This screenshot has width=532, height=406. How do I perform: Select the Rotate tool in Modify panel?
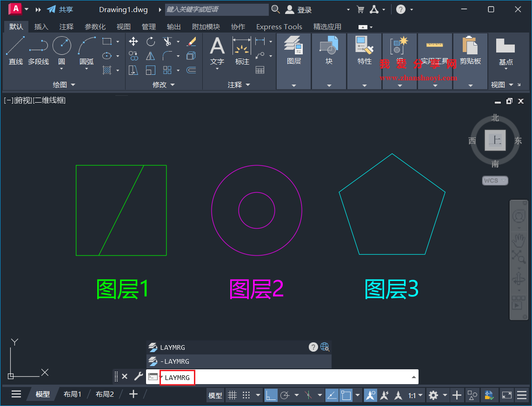(150, 41)
